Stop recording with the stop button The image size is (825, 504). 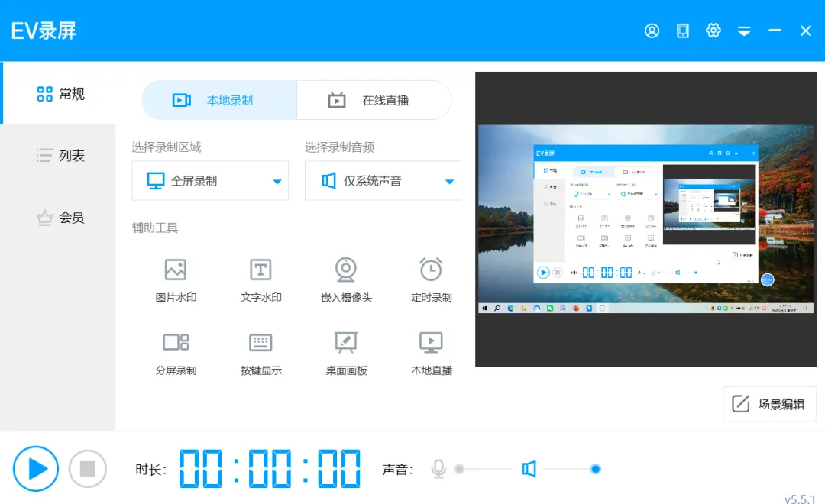coord(87,469)
